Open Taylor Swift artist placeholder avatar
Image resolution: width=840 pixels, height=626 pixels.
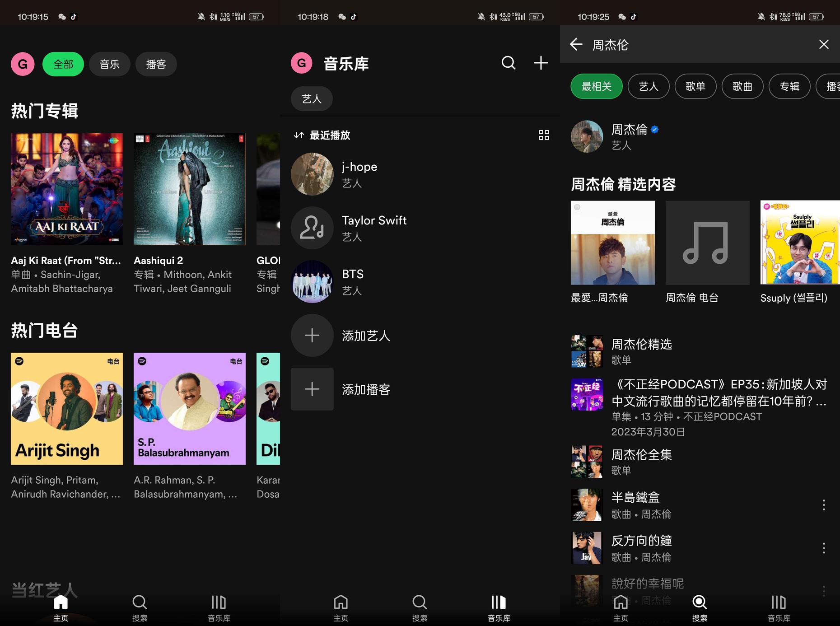coord(312,228)
